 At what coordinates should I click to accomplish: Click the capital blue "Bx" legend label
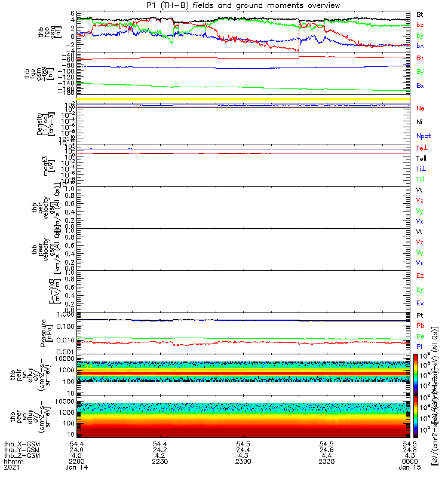click(420, 85)
